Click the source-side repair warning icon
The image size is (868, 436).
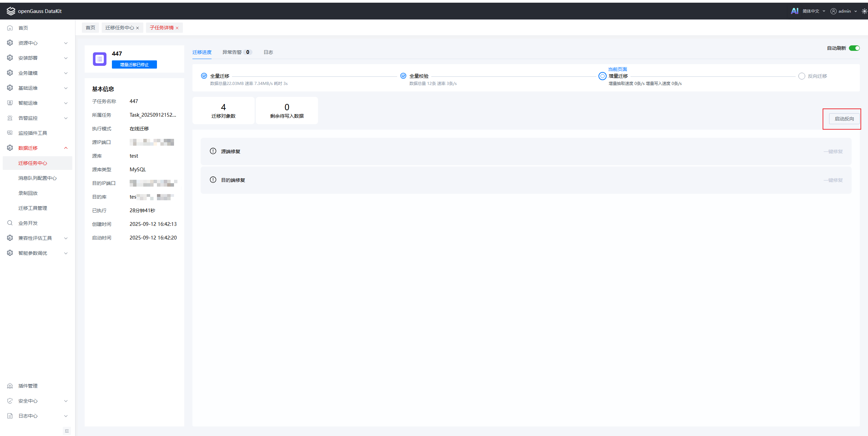coord(213,151)
